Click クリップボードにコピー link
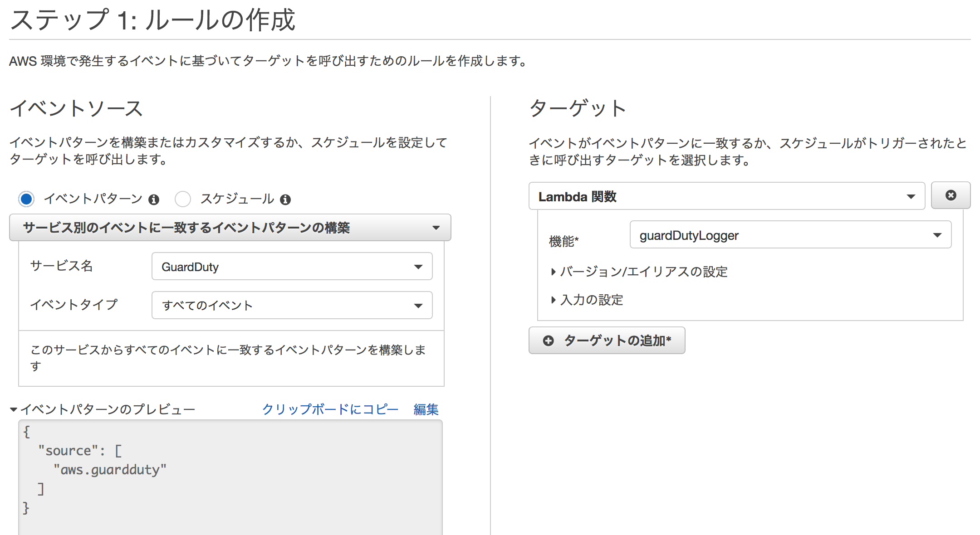Image resolution: width=980 pixels, height=535 pixels. (330, 409)
